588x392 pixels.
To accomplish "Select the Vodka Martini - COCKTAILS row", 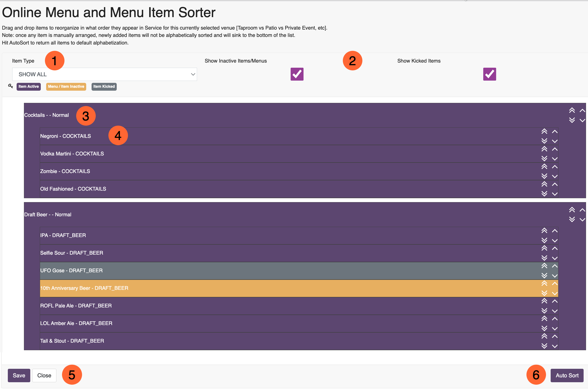I will (299, 154).
